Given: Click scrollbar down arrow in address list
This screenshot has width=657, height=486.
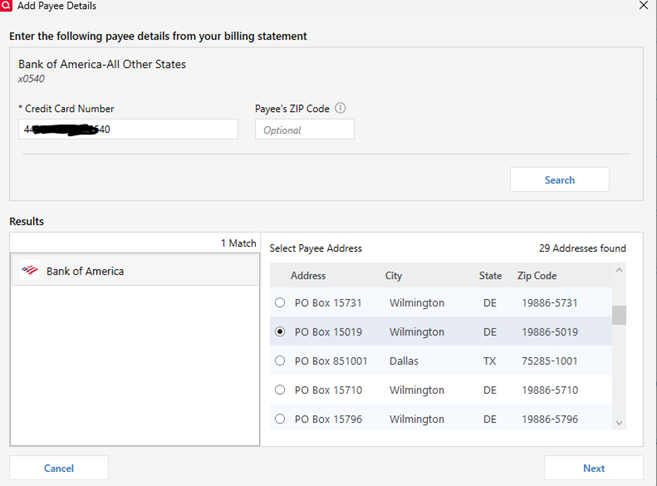Looking at the screenshot, I should [x=619, y=423].
